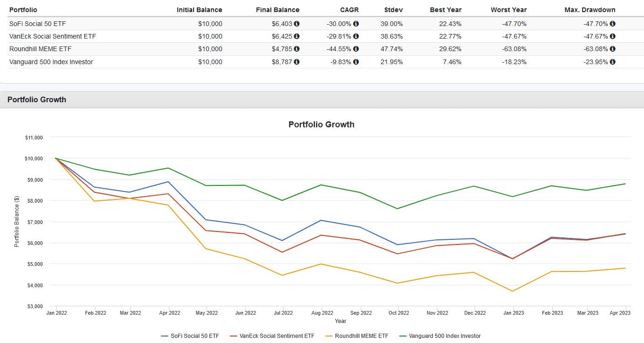The height and width of the screenshot is (343, 644).
Task: Click info icon next to CAGR -44.55%
Action: pyautogui.click(x=356, y=49)
